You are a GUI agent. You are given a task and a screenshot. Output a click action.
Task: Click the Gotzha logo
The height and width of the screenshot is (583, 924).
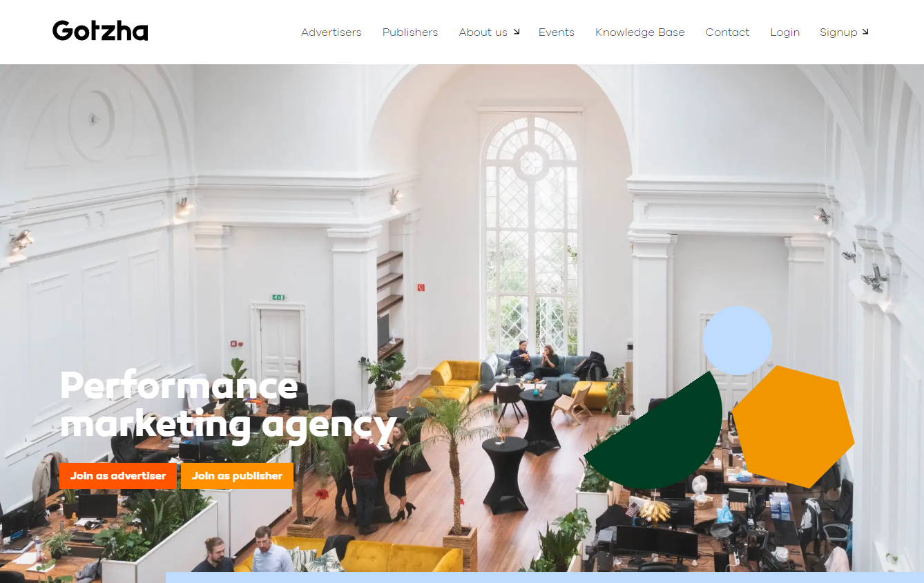pos(100,31)
